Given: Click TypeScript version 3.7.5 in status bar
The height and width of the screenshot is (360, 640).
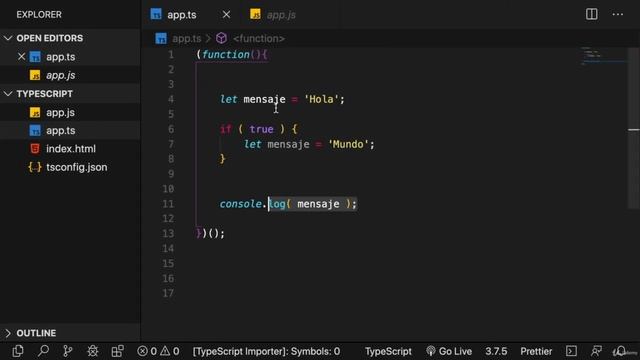Looking at the screenshot, I should pyautogui.click(x=496, y=351).
